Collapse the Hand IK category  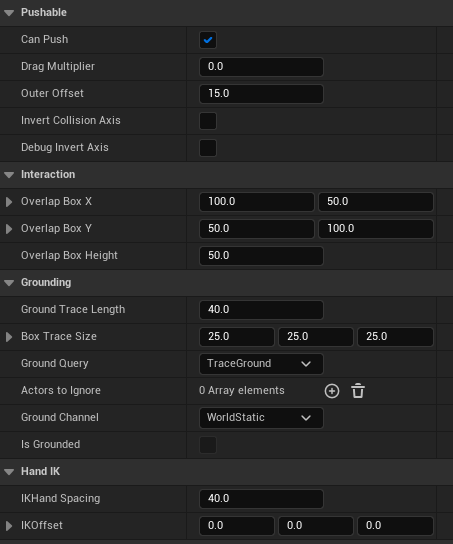point(9,472)
